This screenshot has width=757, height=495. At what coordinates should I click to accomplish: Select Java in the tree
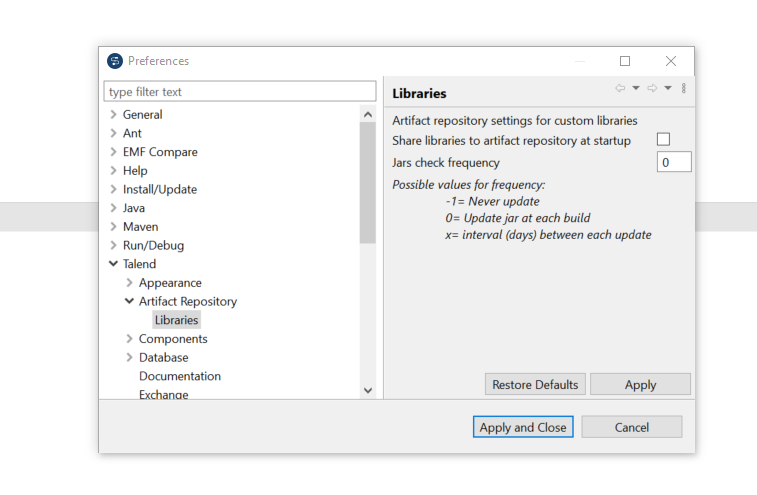pos(134,208)
